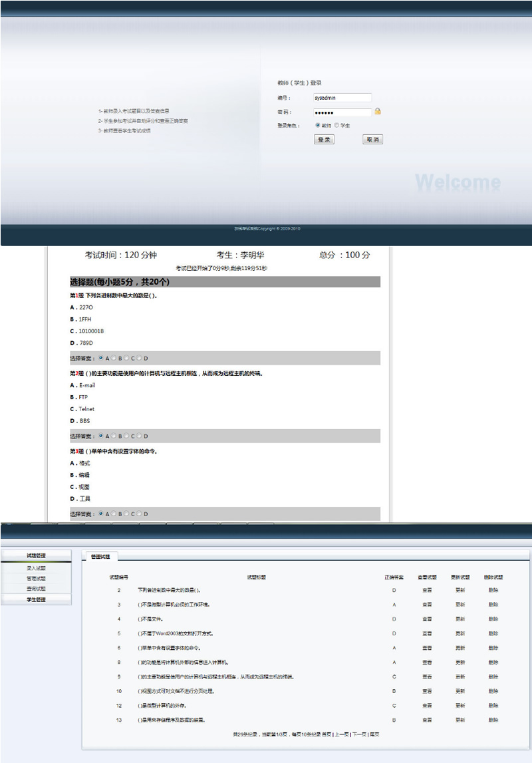This screenshot has width=532, height=763.
Task: Select the 学生 (student) login role
Action: pyautogui.click(x=335, y=125)
